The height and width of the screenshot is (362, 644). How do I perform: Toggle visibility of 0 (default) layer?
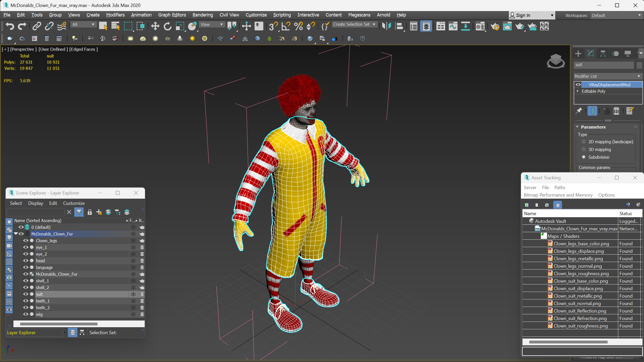point(21,227)
